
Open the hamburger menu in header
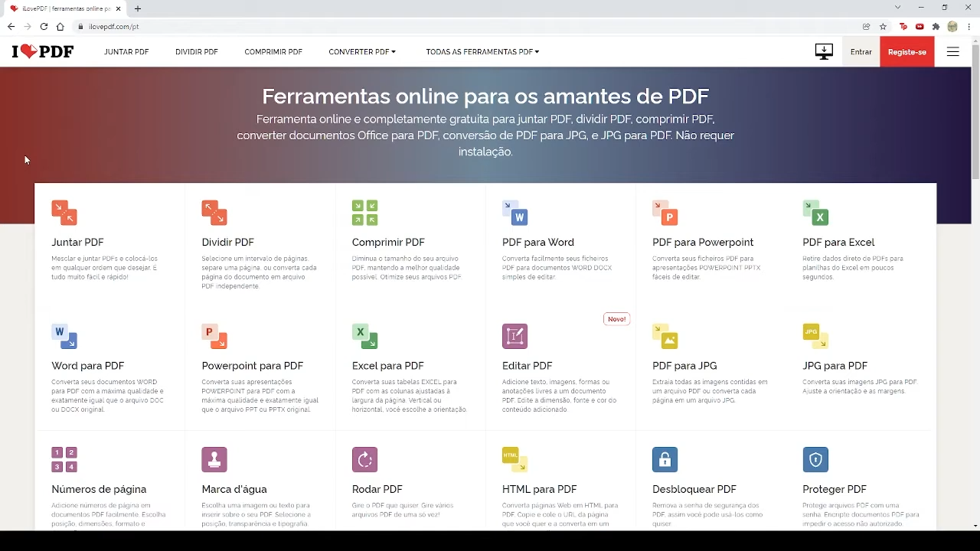pos(952,52)
